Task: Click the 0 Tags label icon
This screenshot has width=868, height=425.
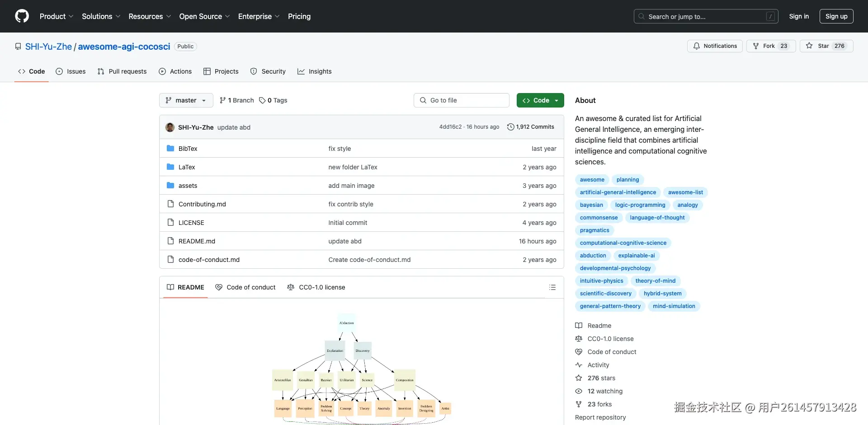Action: point(262,100)
